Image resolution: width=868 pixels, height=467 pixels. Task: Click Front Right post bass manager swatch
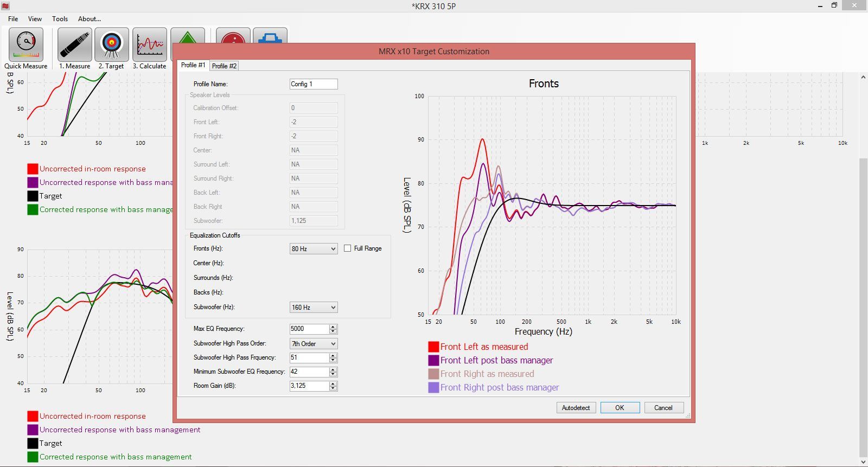tap(433, 387)
